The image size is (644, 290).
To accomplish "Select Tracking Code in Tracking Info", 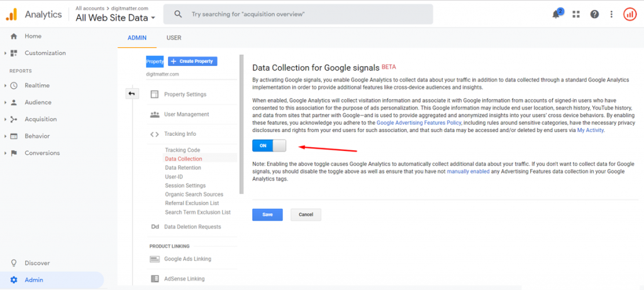I will tap(182, 150).
